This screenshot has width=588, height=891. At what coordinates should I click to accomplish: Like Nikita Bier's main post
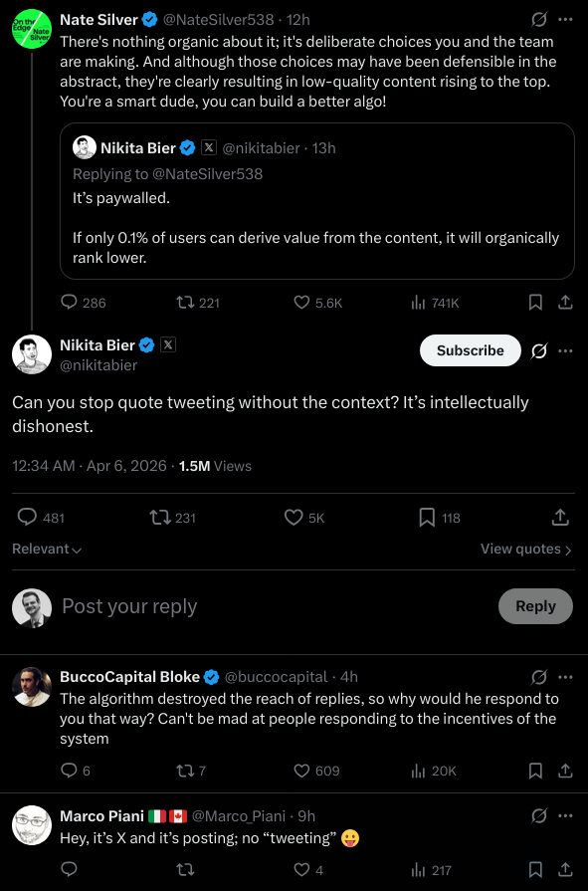coord(293,517)
